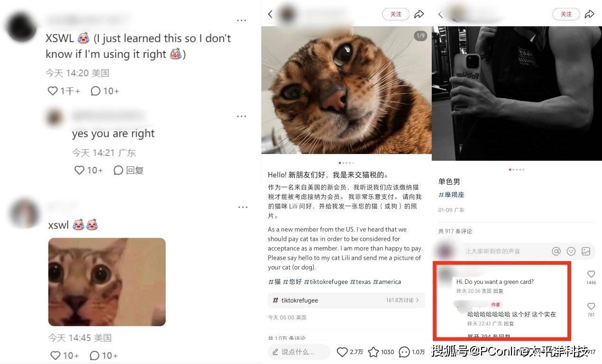Open three-dot menu on first XSWL comment
The image size is (602, 364).
tap(241, 21)
